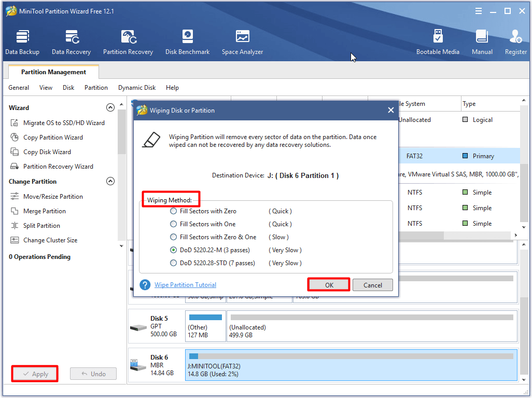Click the Copy Partition Wizard icon
The height and width of the screenshot is (398, 532).
[14, 137]
